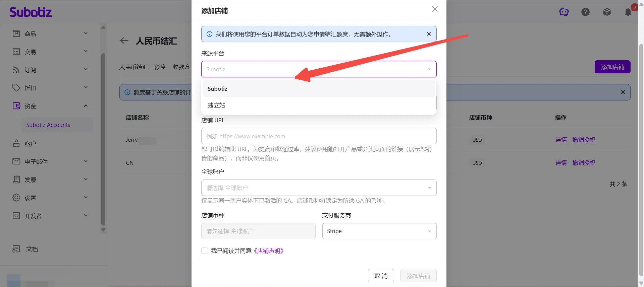
Task: Collapse the 资金 sidebar menu
Action: pyautogui.click(x=86, y=105)
